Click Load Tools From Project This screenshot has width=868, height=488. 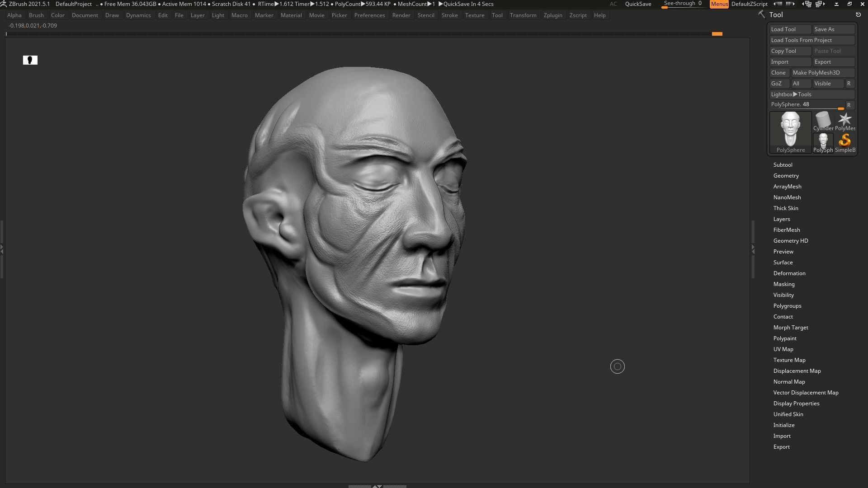[812, 40]
